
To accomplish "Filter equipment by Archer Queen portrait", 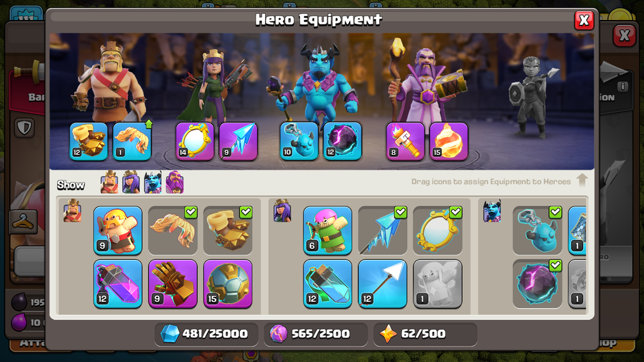I will (131, 182).
